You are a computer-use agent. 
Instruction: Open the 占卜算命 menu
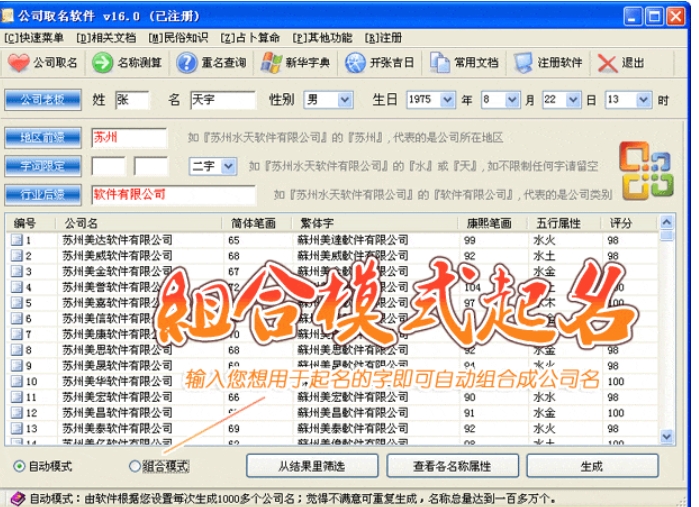coord(250,38)
